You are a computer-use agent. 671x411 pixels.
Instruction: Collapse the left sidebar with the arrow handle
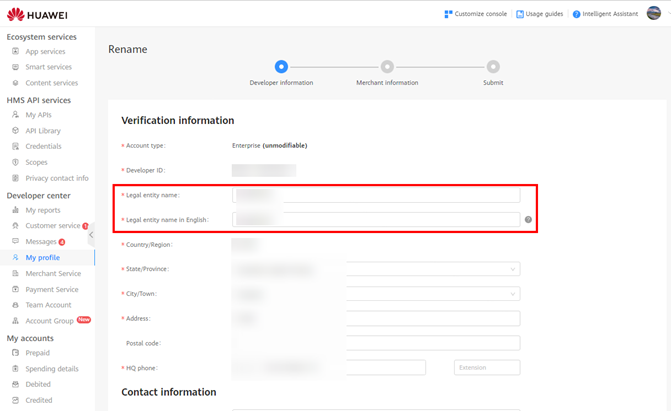91,235
